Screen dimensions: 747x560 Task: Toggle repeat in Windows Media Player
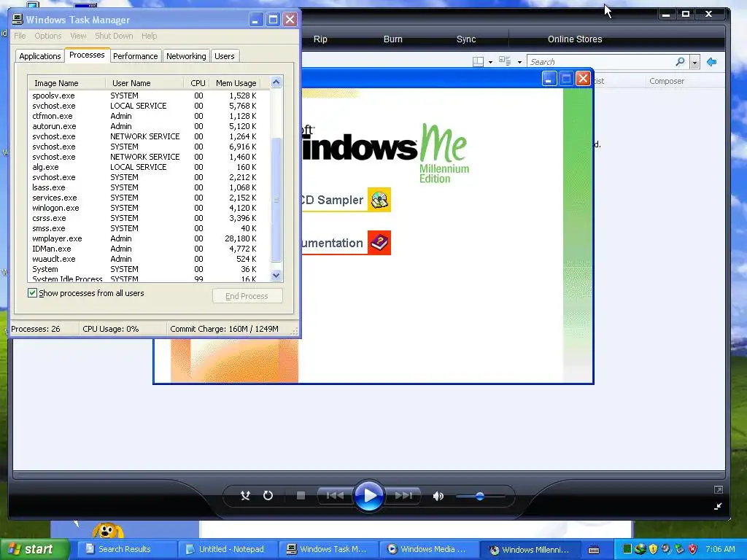tap(268, 496)
